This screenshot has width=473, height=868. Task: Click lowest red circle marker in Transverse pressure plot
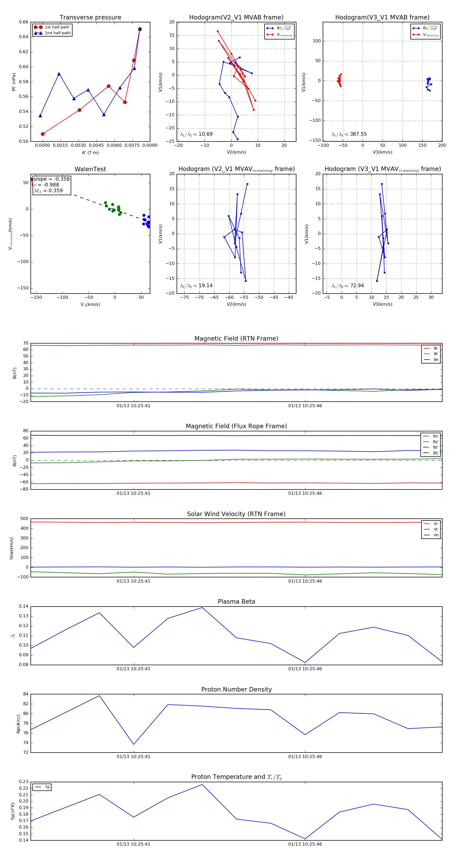point(43,134)
